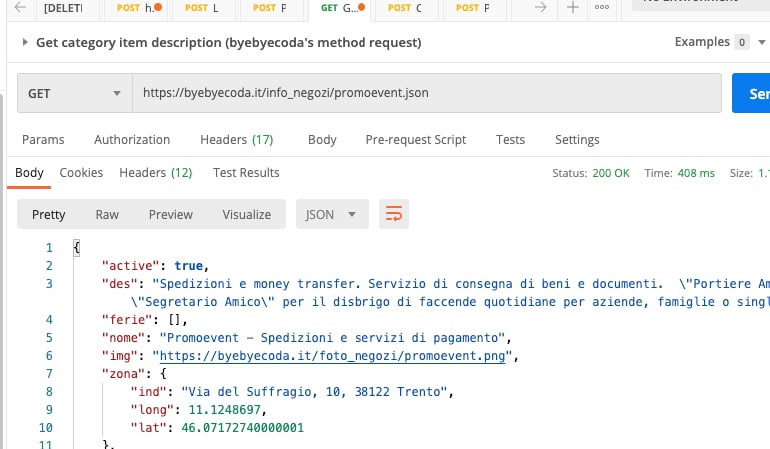Click the "ferie" key on line 4

127,320
